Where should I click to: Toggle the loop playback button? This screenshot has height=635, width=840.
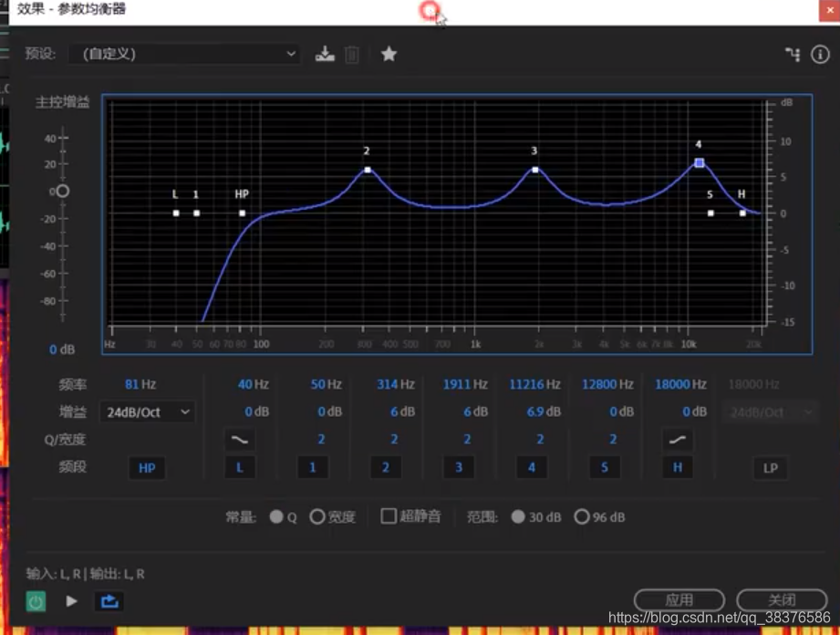click(109, 601)
